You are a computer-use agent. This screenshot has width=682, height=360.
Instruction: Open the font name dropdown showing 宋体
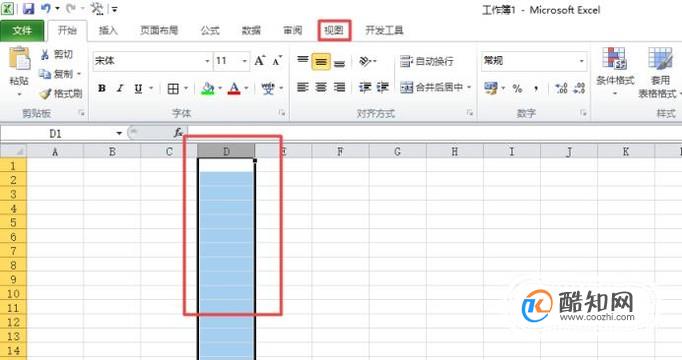point(152,61)
